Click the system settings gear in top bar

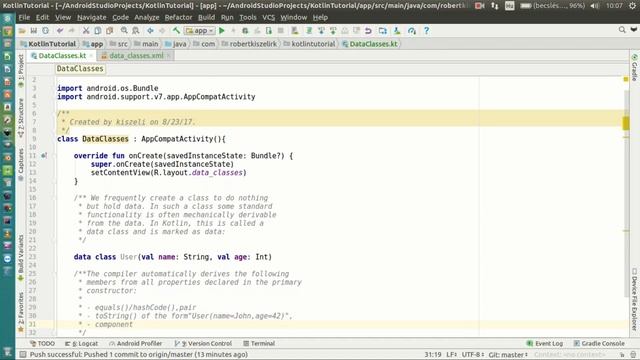633,6
